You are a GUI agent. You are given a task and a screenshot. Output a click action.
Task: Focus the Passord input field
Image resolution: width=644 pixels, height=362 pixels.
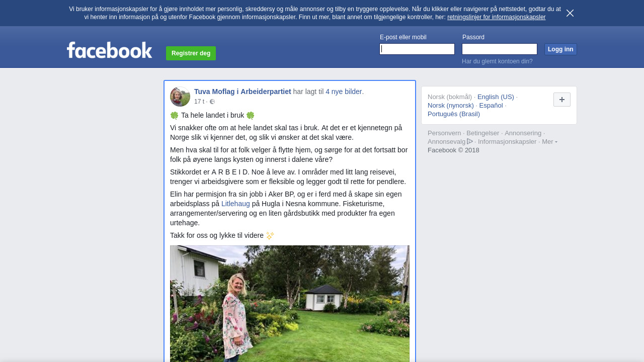[x=500, y=49]
